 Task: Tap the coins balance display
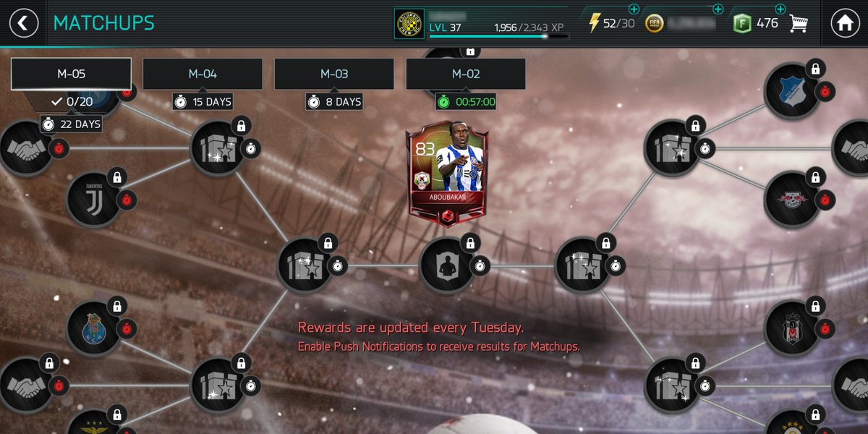pyautogui.click(x=680, y=23)
